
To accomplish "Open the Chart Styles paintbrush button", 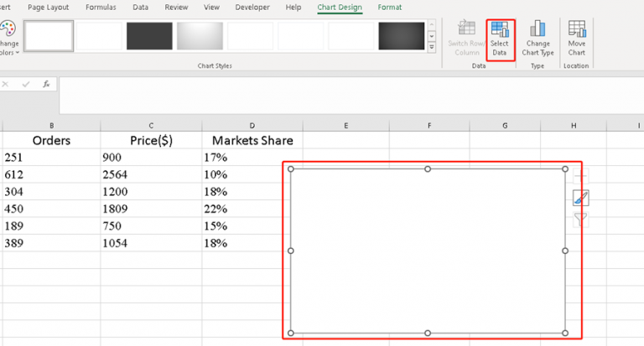I will [x=580, y=198].
